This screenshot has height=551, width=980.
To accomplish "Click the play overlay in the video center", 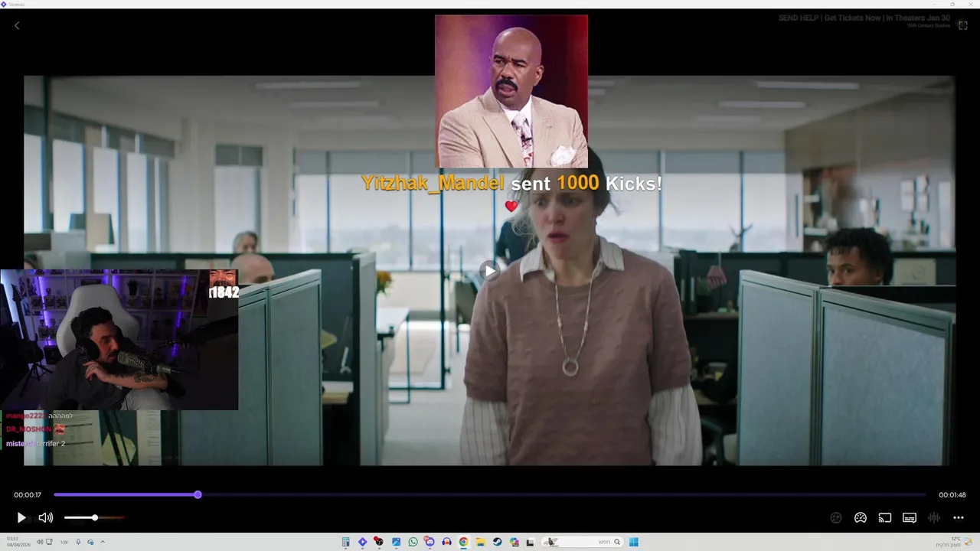I will (x=489, y=270).
